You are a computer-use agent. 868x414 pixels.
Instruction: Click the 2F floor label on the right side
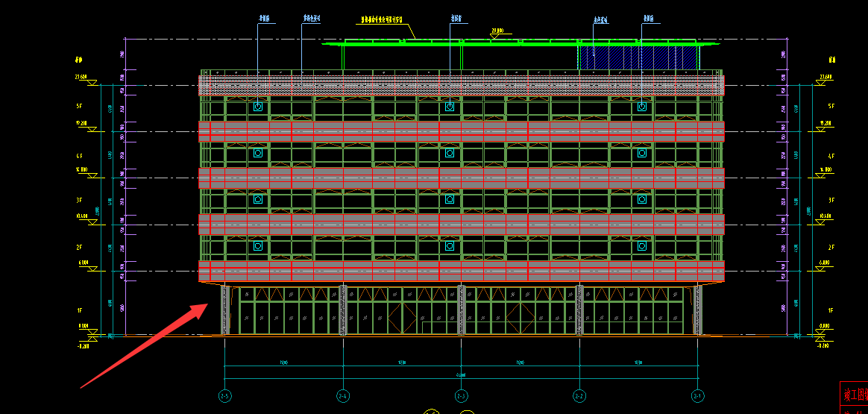[x=831, y=247]
